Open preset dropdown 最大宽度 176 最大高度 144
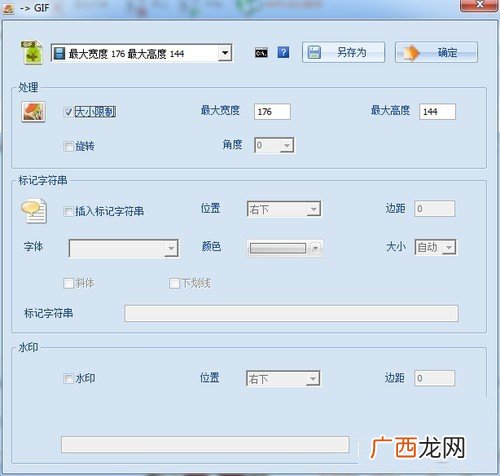This screenshot has height=476, width=500. click(x=142, y=53)
